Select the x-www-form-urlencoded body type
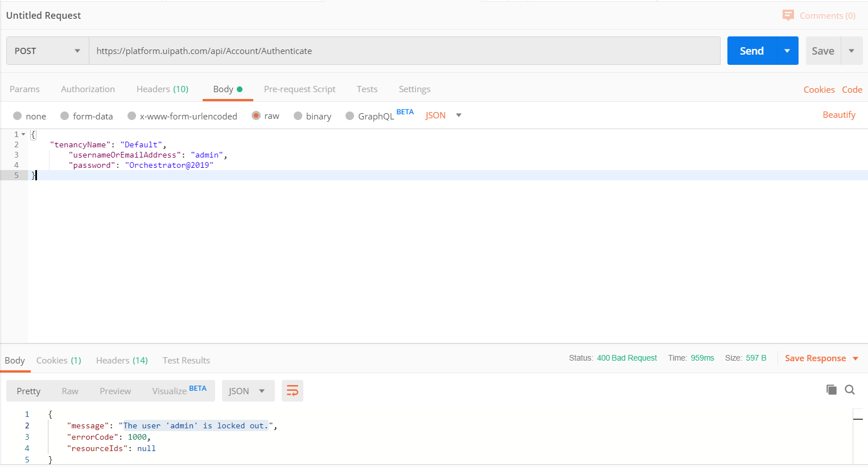Viewport: 868px width, 467px height. click(x=131, y=116)
